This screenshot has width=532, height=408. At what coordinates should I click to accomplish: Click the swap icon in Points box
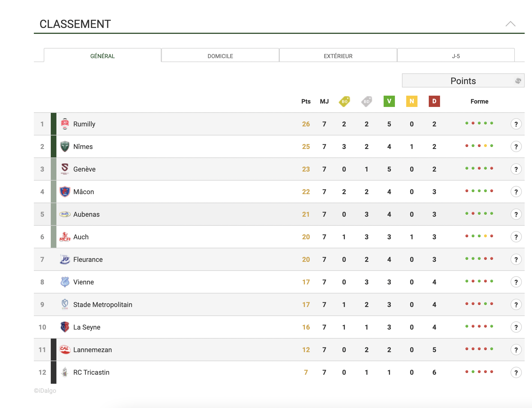(518, 81)
